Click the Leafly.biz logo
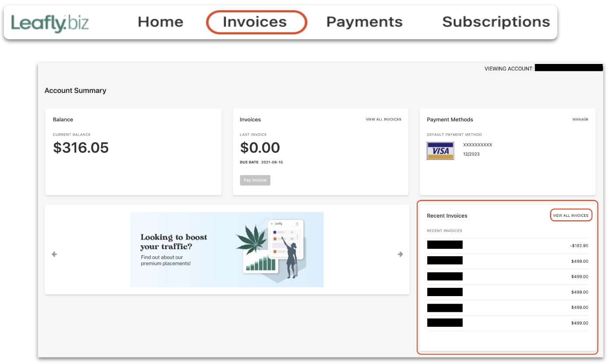Screen dimensions: 610x364 coord(50,23)
